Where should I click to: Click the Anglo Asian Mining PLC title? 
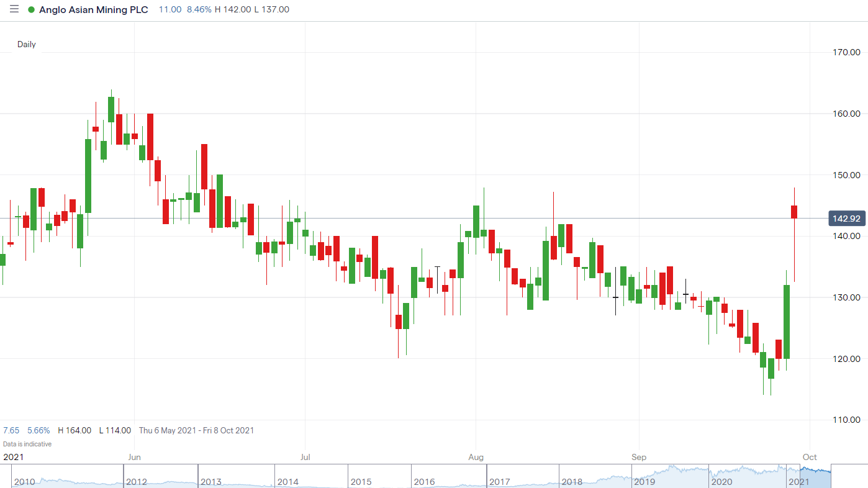pyautogui.click(x=93, y=10)
